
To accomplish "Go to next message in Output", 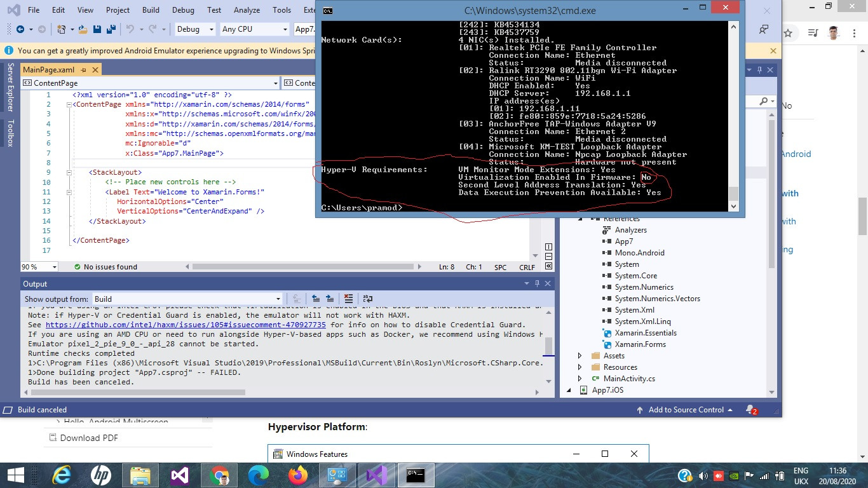I will (x=330, y=299).
